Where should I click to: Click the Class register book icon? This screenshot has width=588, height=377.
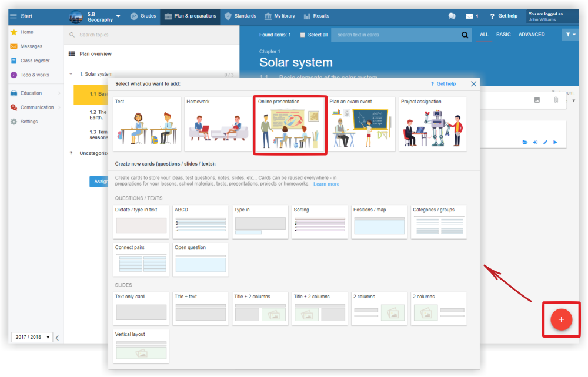coord(14,60)
